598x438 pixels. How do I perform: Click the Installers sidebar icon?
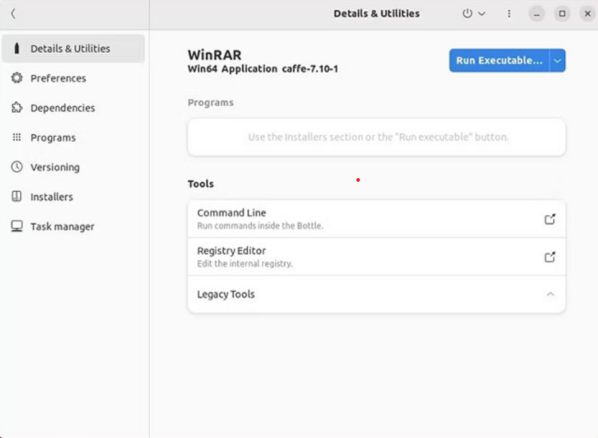16,196
